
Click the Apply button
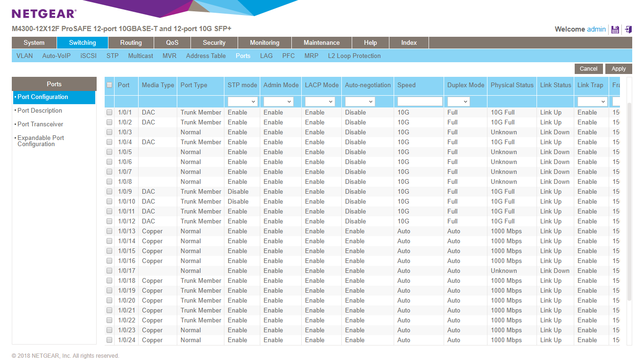(619, 69)
